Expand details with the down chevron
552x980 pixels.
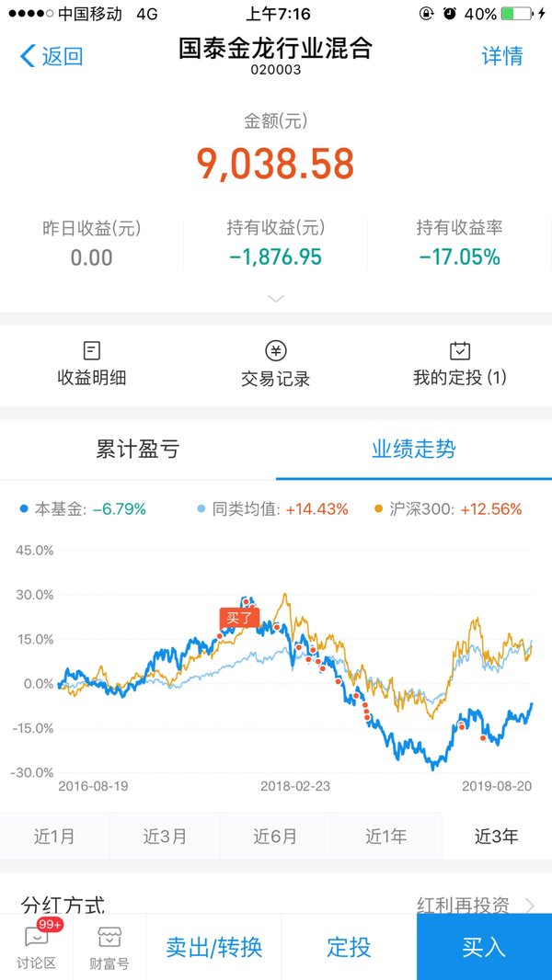point(276,299)
